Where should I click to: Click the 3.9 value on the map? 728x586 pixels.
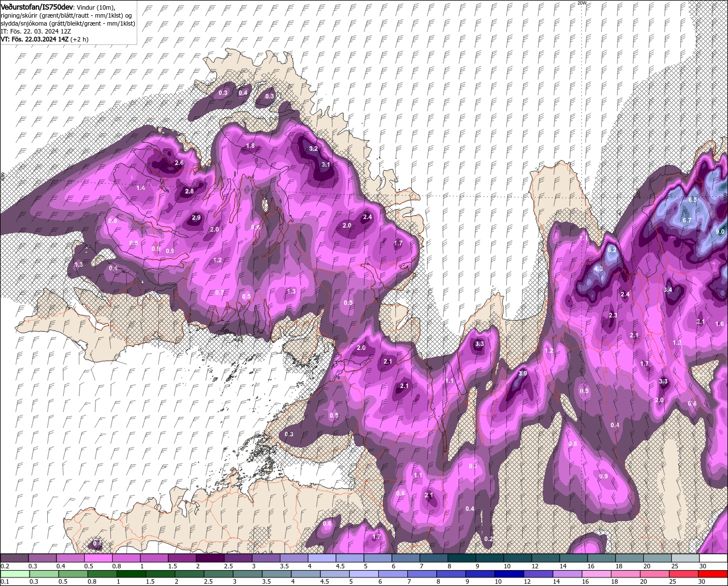click(523, 374)
